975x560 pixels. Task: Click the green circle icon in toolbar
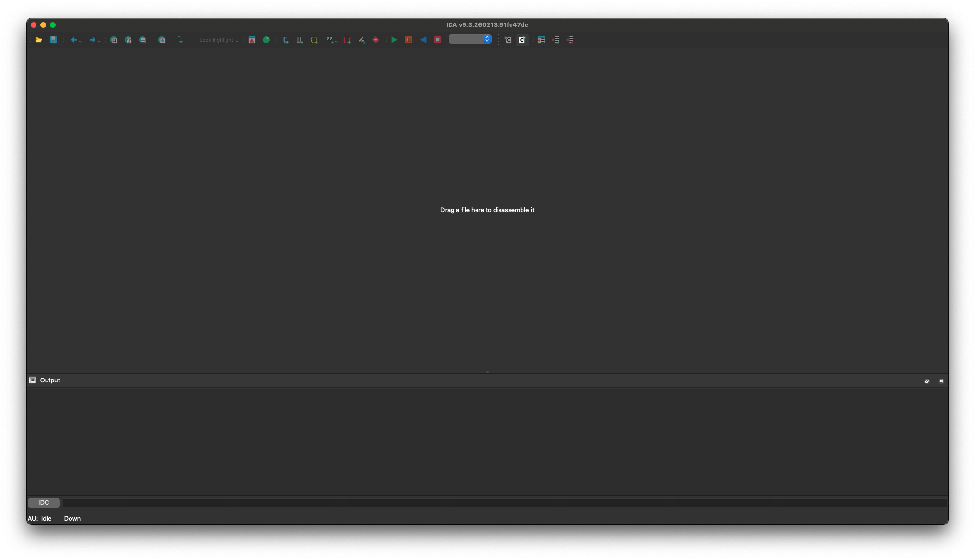point(266,40)
